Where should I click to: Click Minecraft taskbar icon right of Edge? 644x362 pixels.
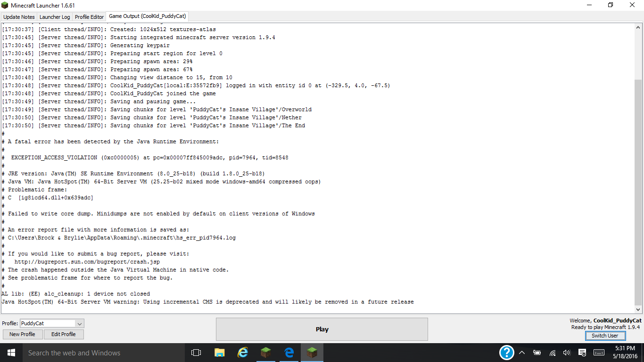312,353
